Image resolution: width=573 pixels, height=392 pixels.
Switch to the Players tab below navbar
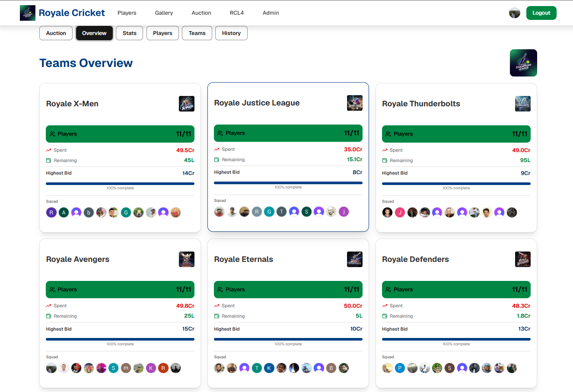click(x=162, y=33)
